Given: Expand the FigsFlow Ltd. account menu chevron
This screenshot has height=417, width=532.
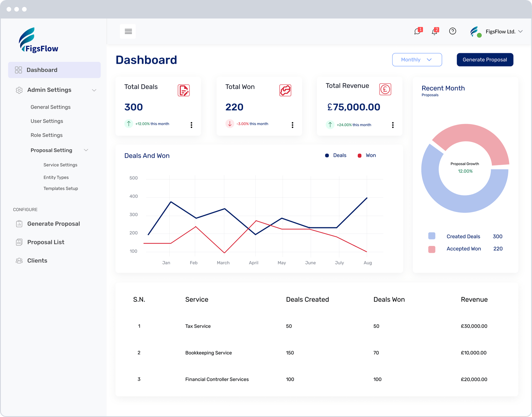Looking at the screenshot, I should pos(521,32).
